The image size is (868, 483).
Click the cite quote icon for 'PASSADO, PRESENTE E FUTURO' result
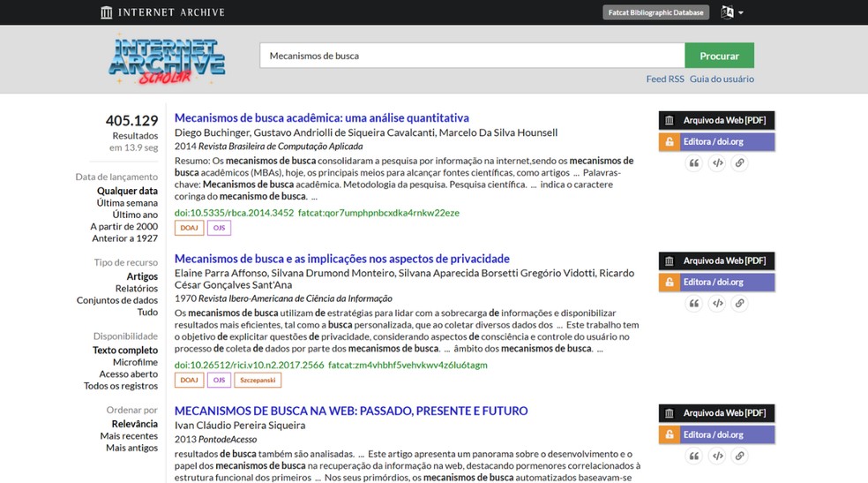[x=693, y=456]
